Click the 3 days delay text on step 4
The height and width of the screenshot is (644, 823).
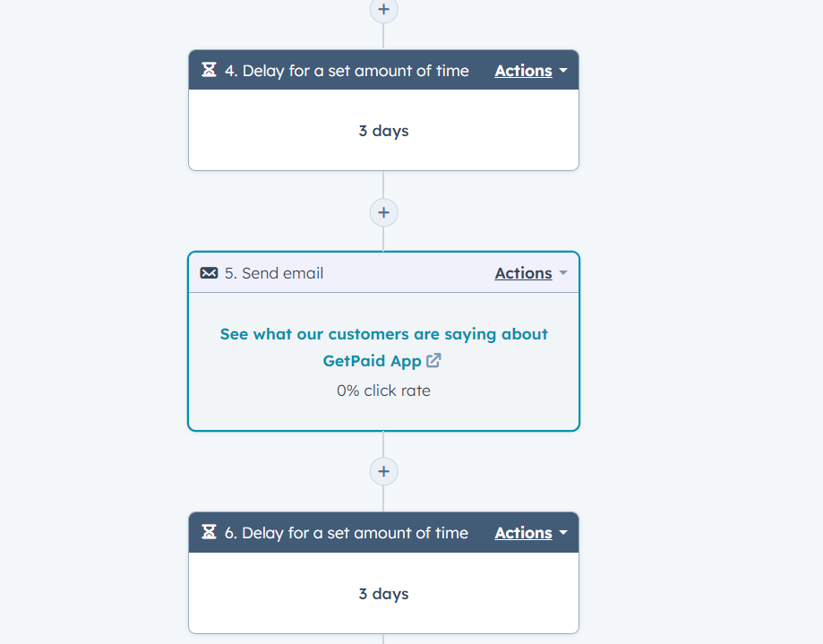[x=383, y=130]
